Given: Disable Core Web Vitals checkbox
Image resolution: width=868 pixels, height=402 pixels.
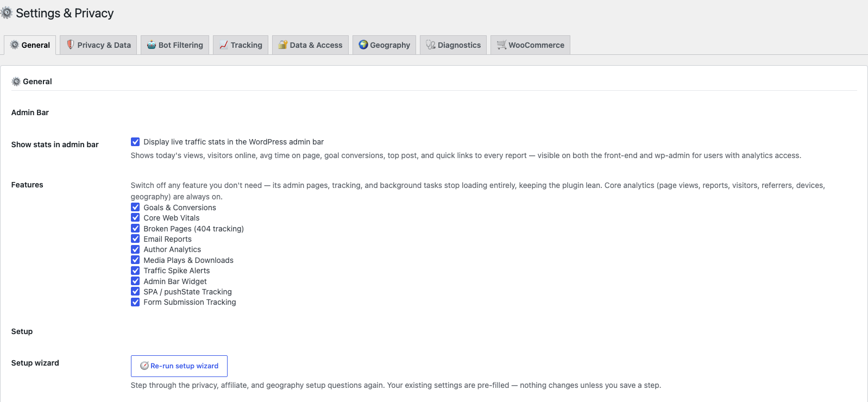Looking at the screenshot, I should [135, 218].
